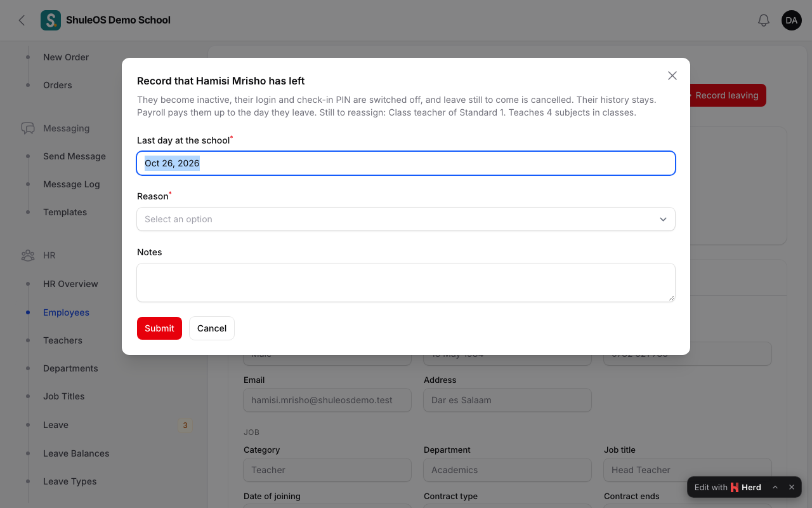The width and height of the screenshot is (812, 508).
Task: Click the Department field Academics
Action: [x=507, y=470]
